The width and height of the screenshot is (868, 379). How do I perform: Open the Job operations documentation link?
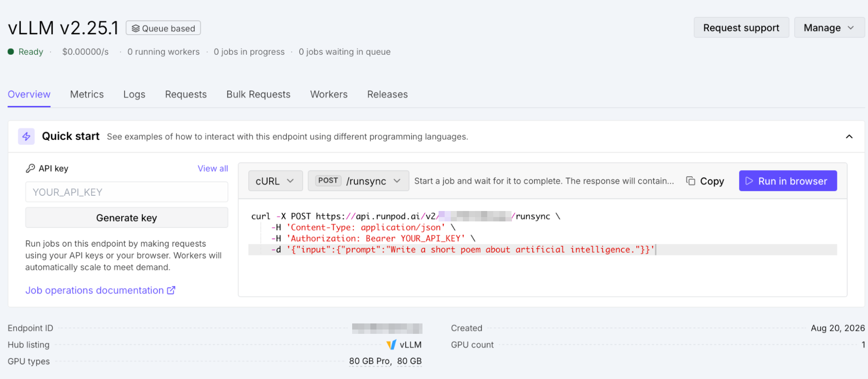(100, 290)
